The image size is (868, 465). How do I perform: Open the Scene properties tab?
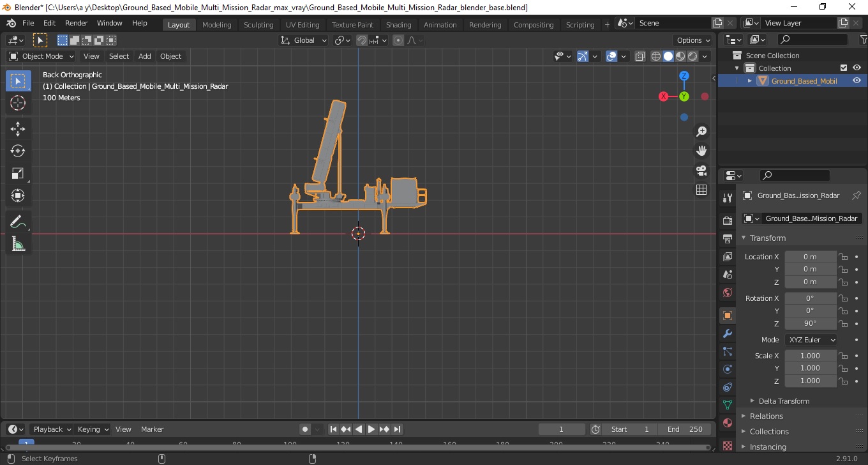(727, 274)
